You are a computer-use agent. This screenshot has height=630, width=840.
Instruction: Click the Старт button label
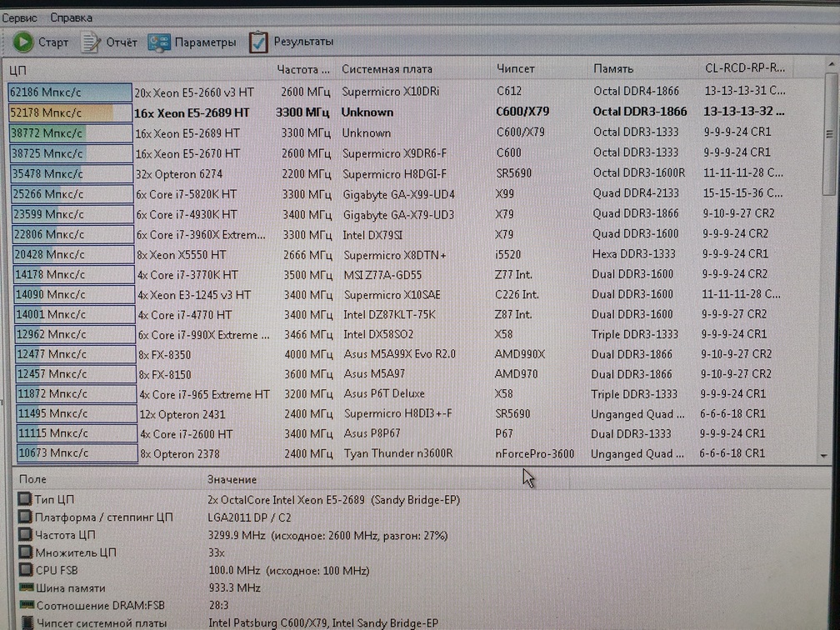coord(53,42)
